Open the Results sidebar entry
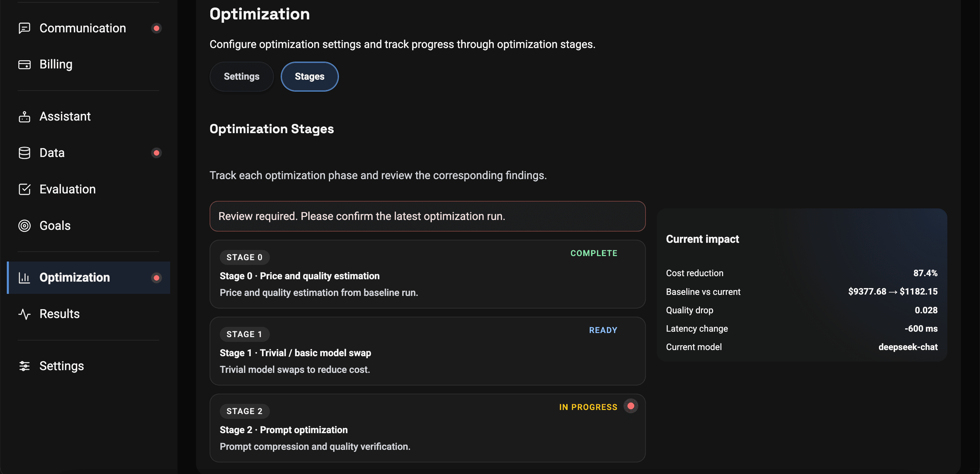This screenshot has width=980, height=474. [59, 314]
